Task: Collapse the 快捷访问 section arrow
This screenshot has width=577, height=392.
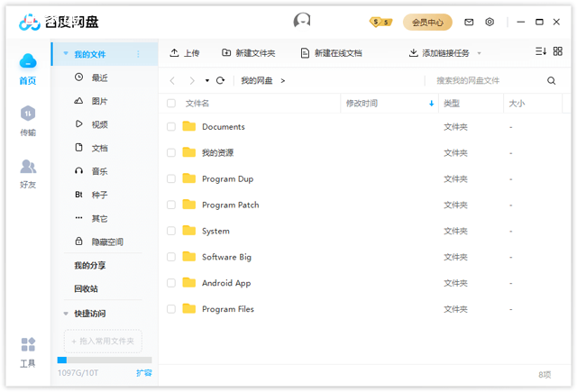Action: [x=66, y=314]
